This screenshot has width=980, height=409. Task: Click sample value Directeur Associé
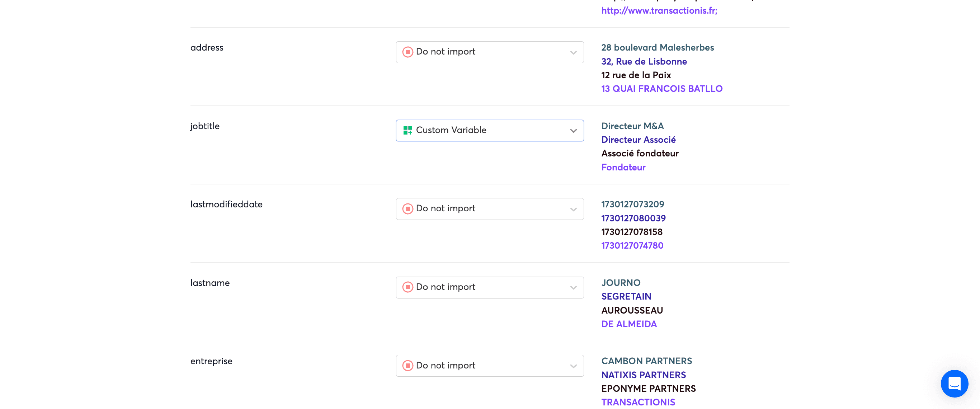(x=639, y=140)
